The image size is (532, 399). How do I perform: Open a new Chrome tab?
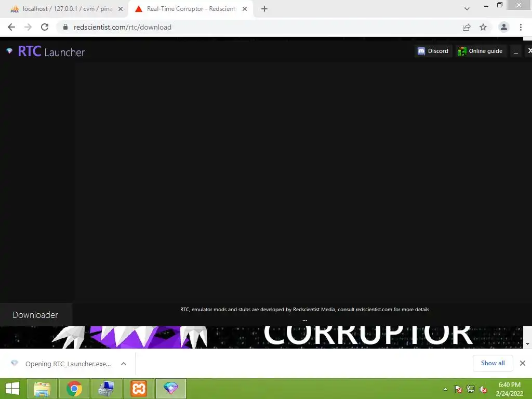coord(264,9)
